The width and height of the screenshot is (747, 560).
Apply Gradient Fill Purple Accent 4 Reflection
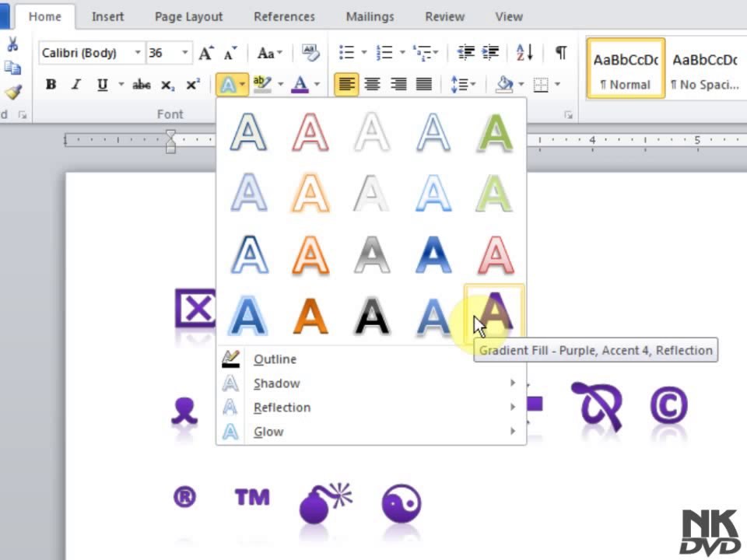click(495, 315)
